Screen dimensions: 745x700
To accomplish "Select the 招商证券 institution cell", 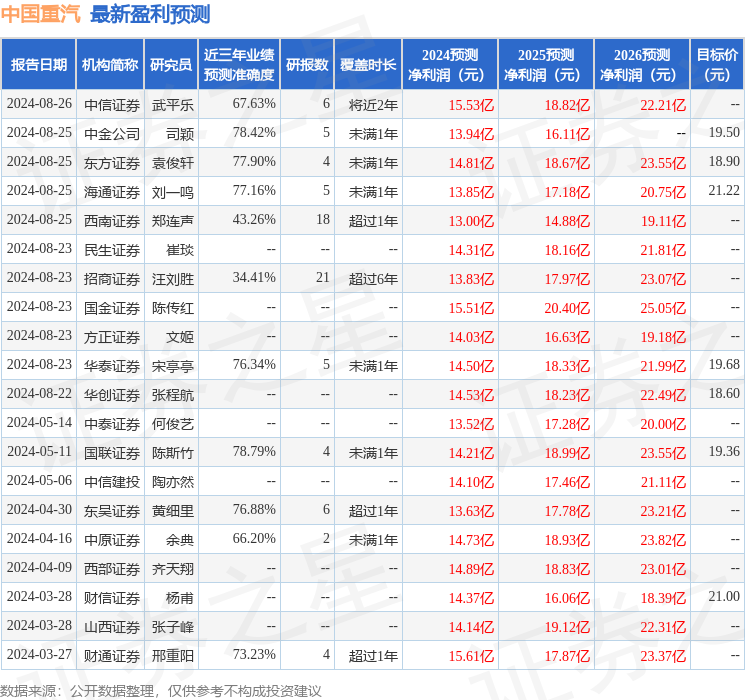I will [112, 278].
